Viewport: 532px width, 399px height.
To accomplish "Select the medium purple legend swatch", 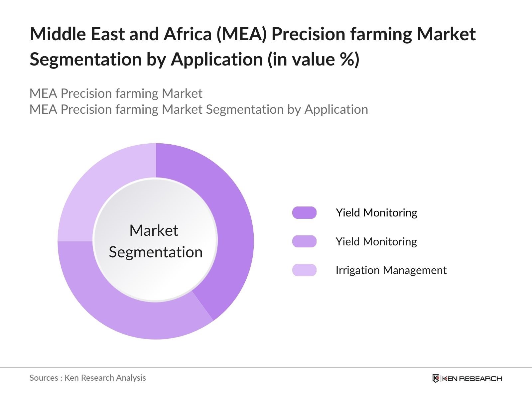I will (304, 241).
